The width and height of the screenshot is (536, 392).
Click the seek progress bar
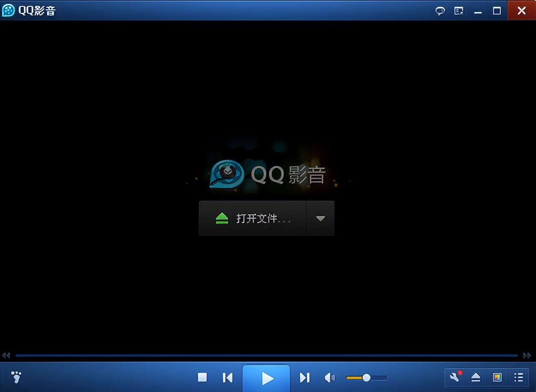(x=266, y=356)
